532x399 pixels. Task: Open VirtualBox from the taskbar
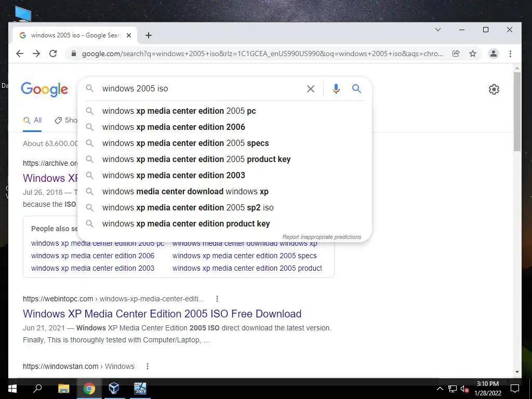coord(114,388)
